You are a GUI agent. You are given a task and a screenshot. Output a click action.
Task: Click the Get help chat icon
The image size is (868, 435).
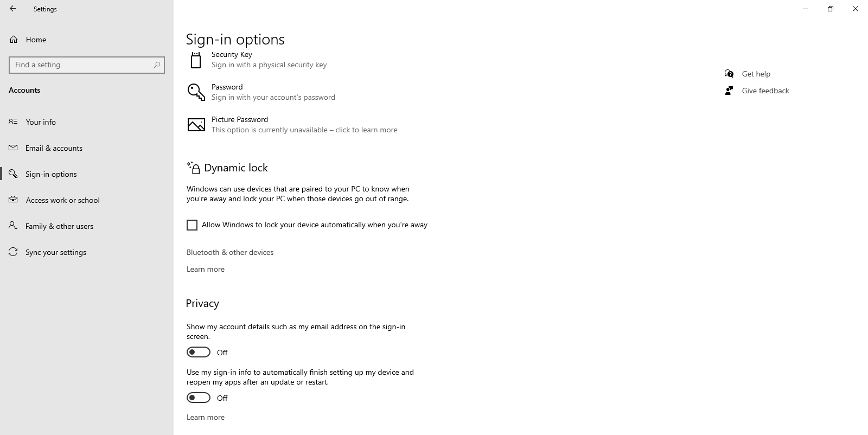pyautogui.click(x=729, y=74)
